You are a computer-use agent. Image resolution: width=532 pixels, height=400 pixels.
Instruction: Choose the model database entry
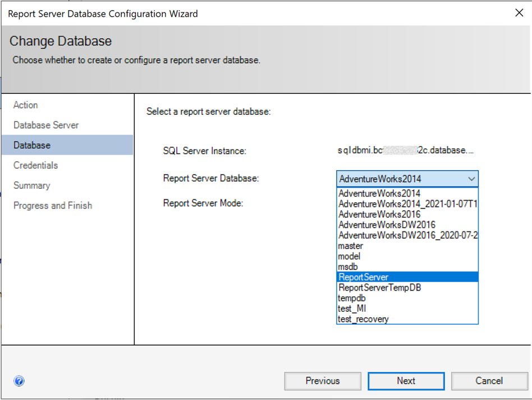click(349, 256)
